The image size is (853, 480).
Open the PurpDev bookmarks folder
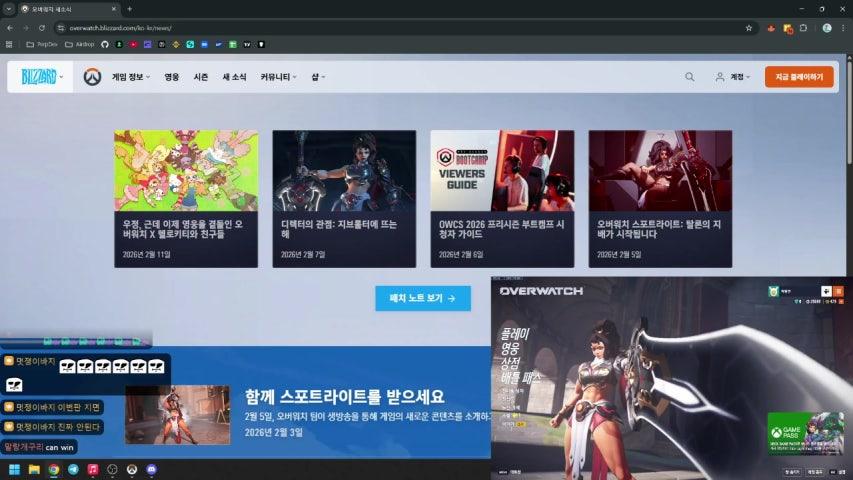[x=42, y=45]
